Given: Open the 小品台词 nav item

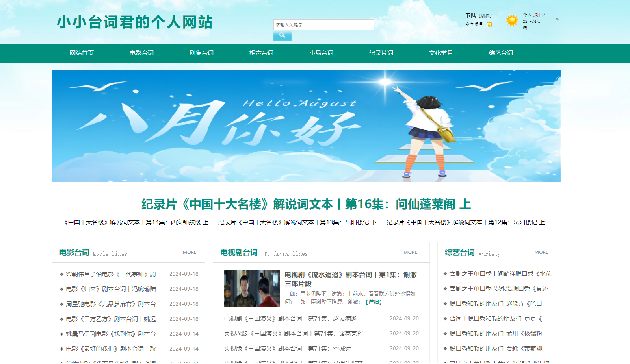Looking at the screenshot, I should click(x=321, y=53).
